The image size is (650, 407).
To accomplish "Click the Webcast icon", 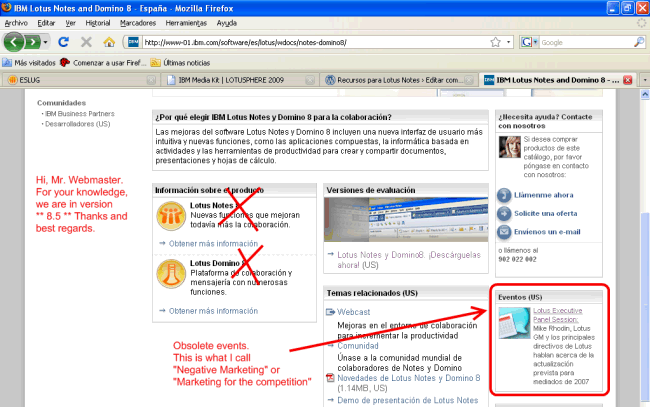I will pyautogui.click(x=330, y=312).
